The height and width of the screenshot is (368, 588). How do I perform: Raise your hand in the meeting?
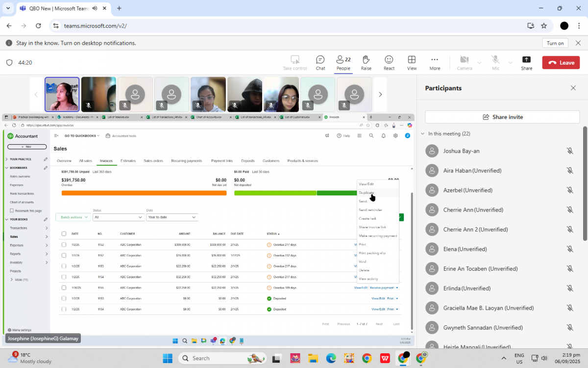[366, 63]
